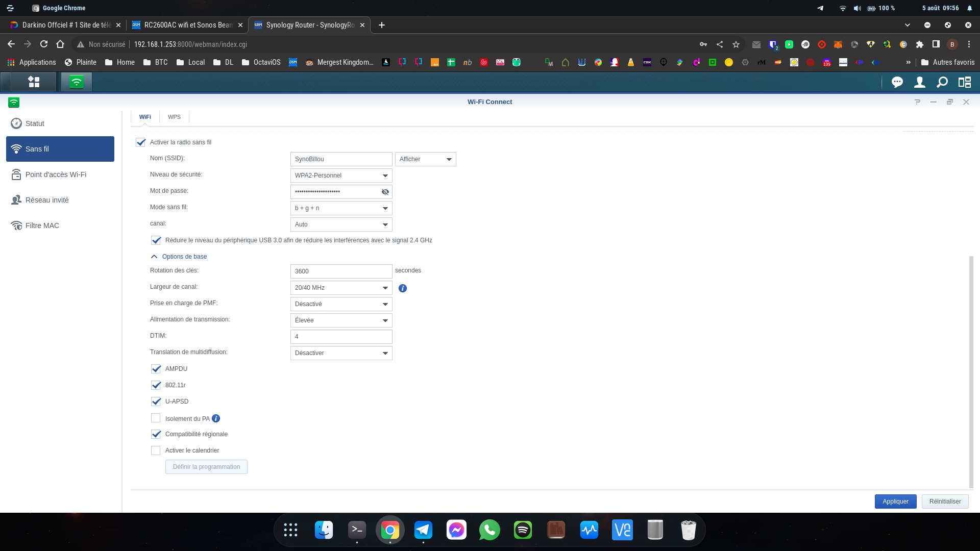The image size is (980, 551).
Task: Reveal the password with the eye icon
Action: (x=385, y=192)
